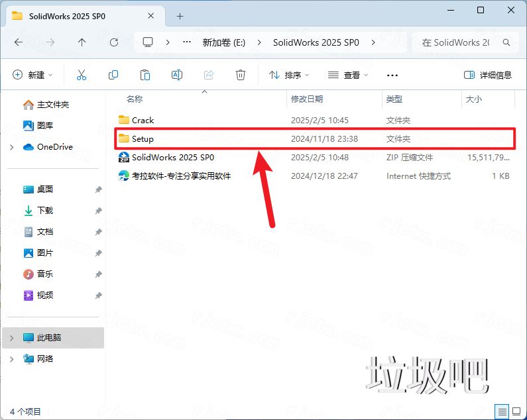Image resolution: width=527 pixels, height=420 pixels.
Task: Open 图库 in the sidebar
Action: (38, 126)
